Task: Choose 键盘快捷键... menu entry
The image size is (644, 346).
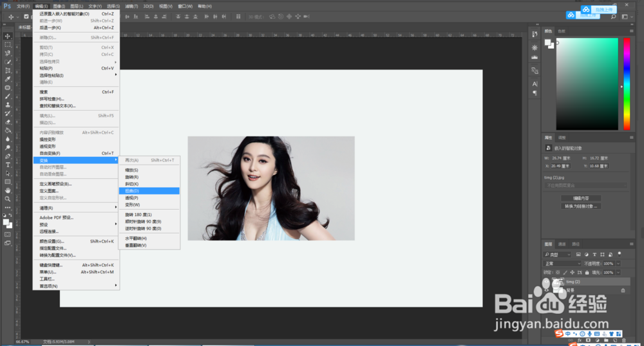Action: click(x=77, y=265)
